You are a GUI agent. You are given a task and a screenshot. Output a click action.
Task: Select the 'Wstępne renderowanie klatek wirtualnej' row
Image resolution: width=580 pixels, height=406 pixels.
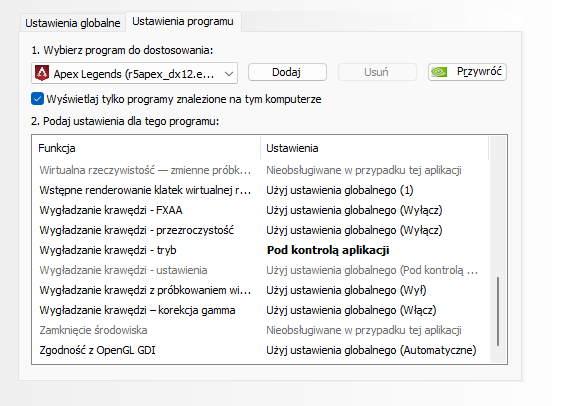point(260,190)
